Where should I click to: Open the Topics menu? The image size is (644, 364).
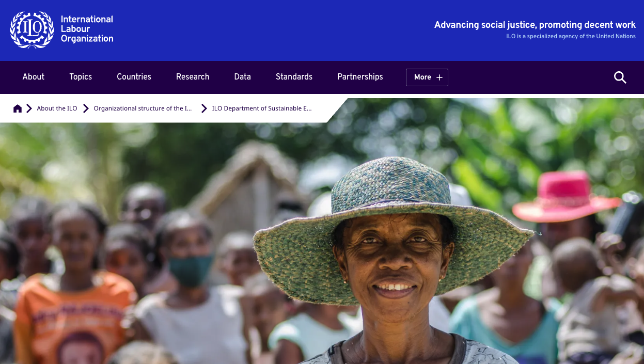tap(81, 77)
